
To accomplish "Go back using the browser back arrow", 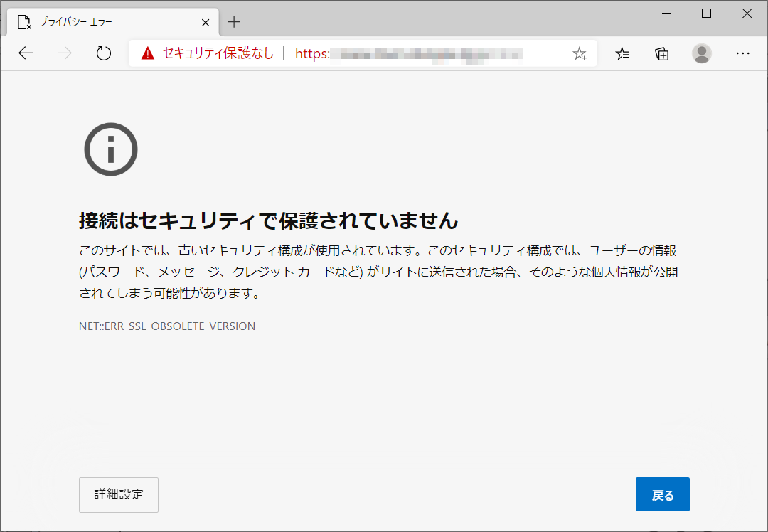I will (x=26, y=53).
